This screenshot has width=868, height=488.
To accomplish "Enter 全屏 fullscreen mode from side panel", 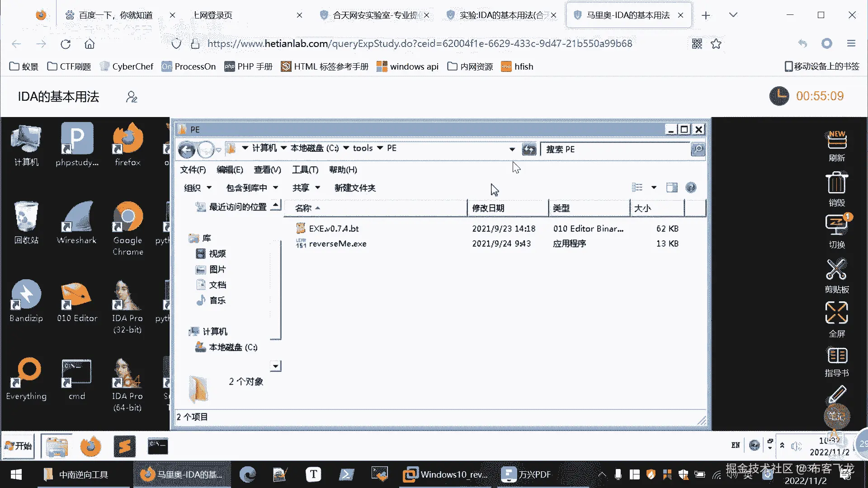I will (x=836, y=314).
